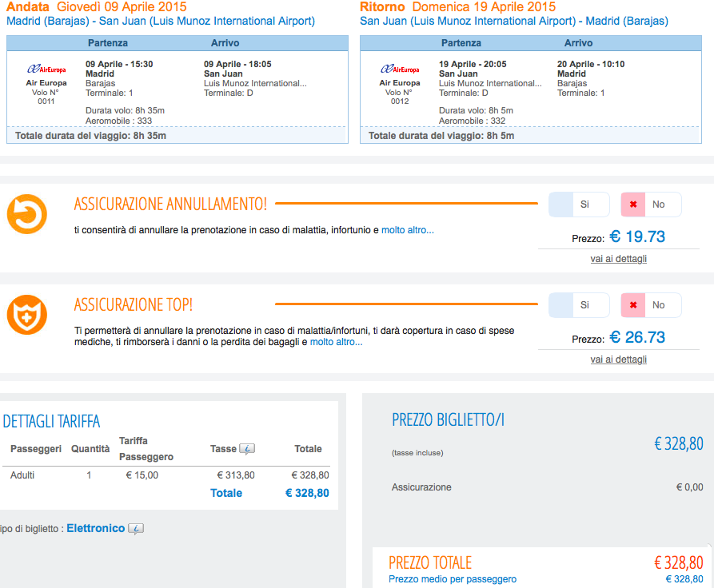
Task: Click the '19 Aprile - 20:05' departure time
Action: coord(473,64)
